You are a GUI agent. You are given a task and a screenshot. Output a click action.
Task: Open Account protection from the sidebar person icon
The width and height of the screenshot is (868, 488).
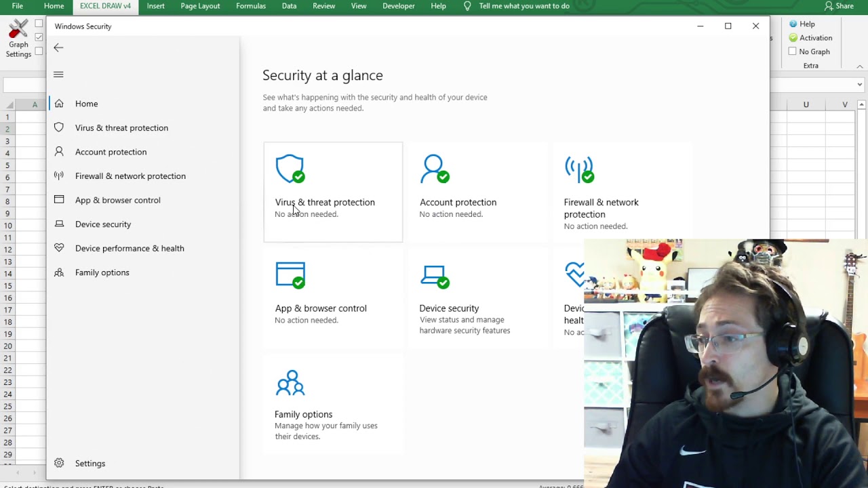pyautogui.click(x=59, y=152)
